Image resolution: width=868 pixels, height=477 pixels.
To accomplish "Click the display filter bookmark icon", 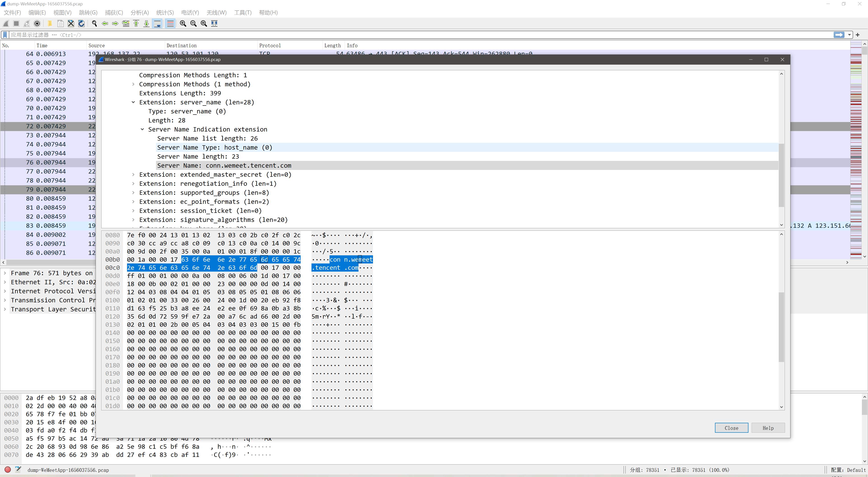I will click(x=5, y=35).
